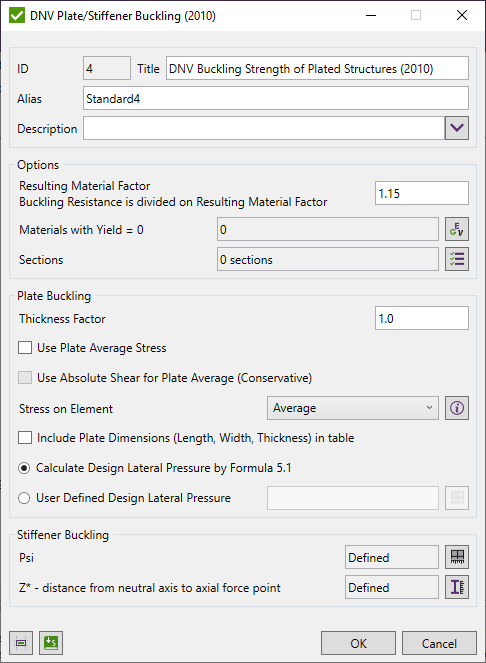
Task: Open Psi definition table icon
Action: tap(457, 557)
